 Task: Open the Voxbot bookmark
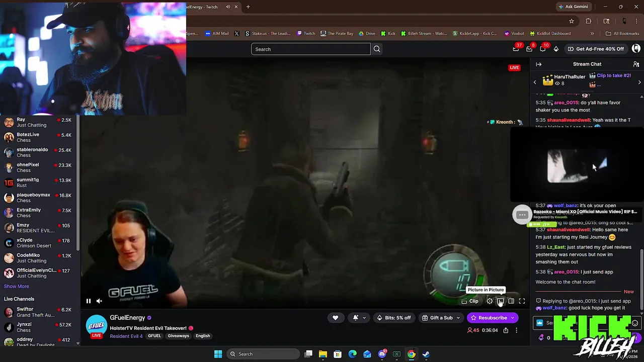pyautogui.click(x=514, y=34)
